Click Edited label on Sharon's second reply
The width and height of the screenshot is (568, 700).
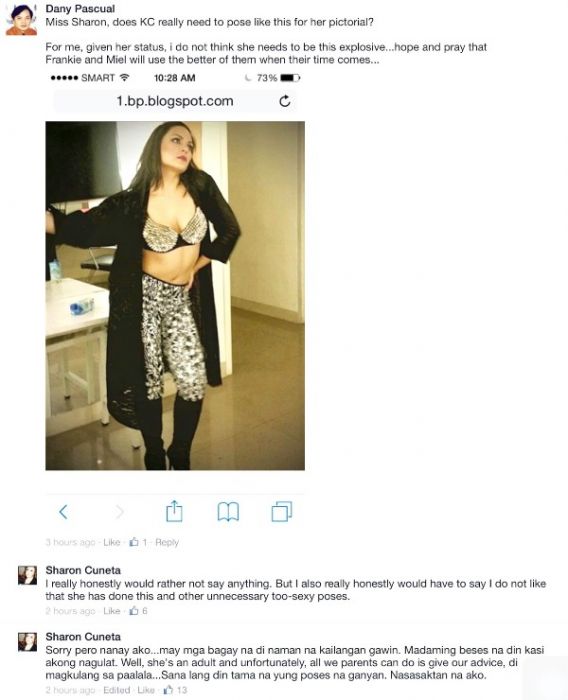pyautogui.click(x=117, y=690)
